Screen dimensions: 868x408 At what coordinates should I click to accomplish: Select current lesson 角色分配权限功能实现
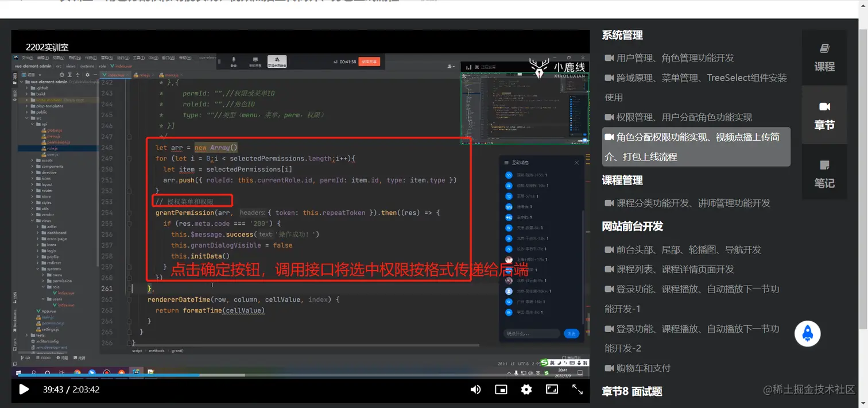coord(696,147)
